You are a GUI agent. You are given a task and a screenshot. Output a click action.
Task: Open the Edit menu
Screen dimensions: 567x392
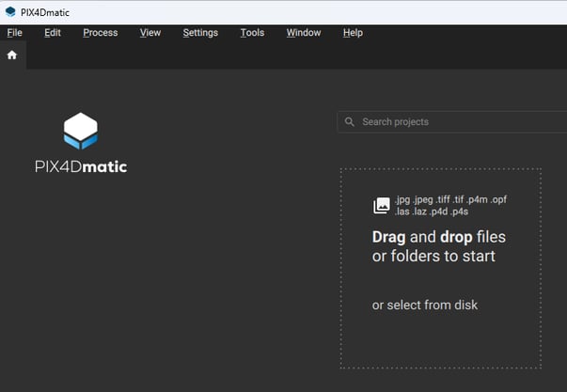click(x=52, y=33)
